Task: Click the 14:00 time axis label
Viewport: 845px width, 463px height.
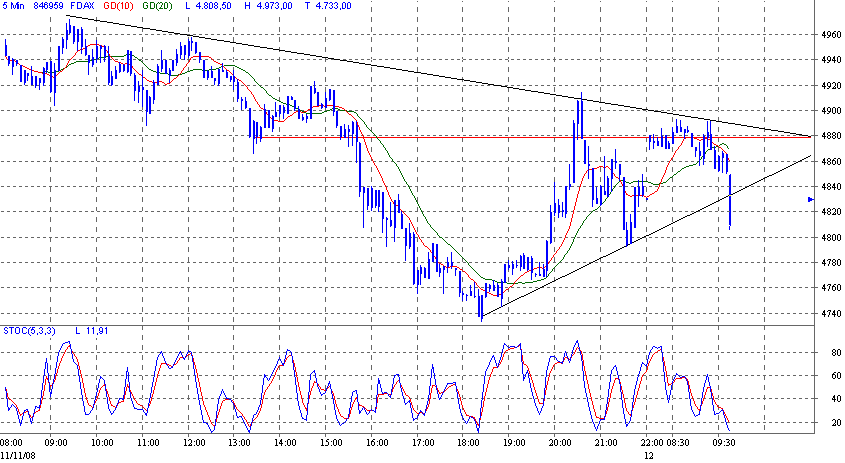Action: (285, 443)
